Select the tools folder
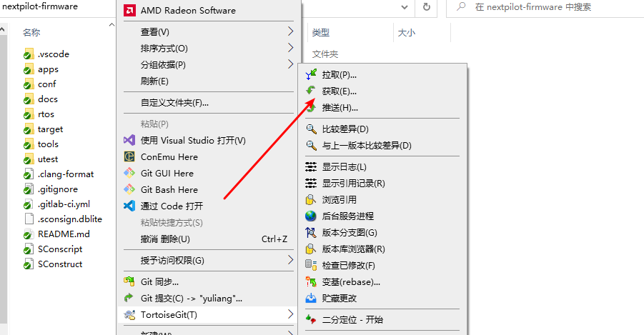 point(41,144)
